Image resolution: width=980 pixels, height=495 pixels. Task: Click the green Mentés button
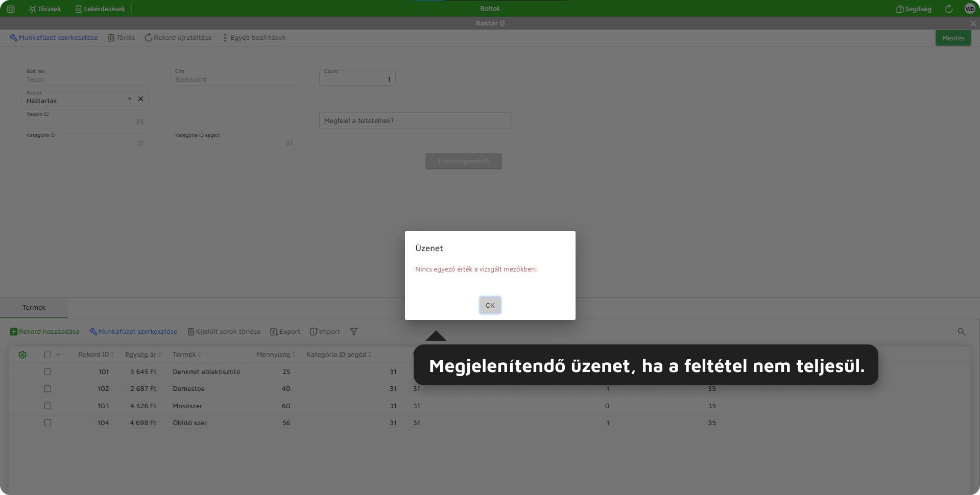(x=953, y=38)
